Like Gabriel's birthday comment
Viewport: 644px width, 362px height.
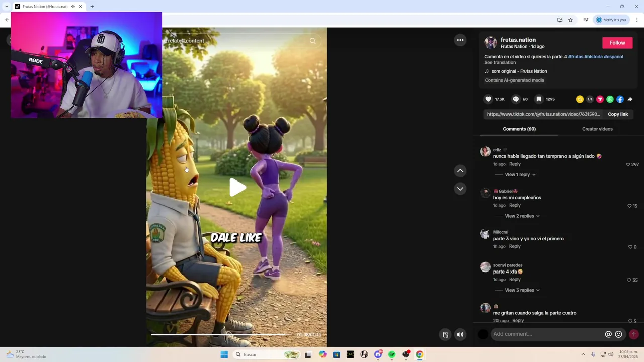tap(629, 206)
